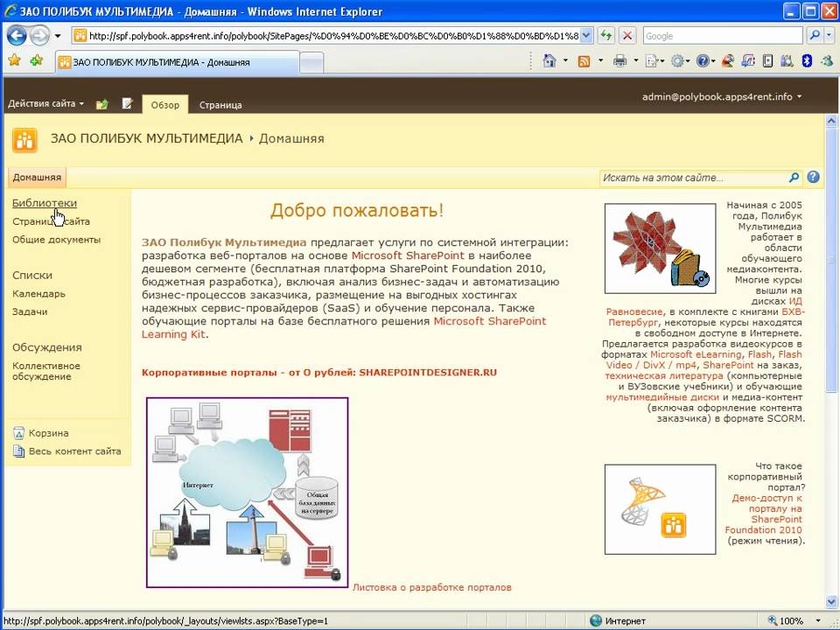Click the SharePoint Foundation logo image

[x=660, y=509]
